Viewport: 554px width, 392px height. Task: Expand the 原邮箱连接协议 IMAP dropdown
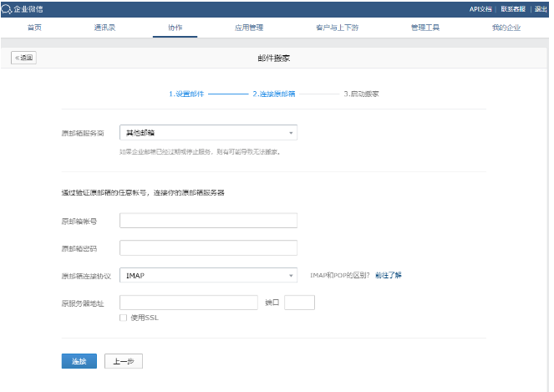208,275
